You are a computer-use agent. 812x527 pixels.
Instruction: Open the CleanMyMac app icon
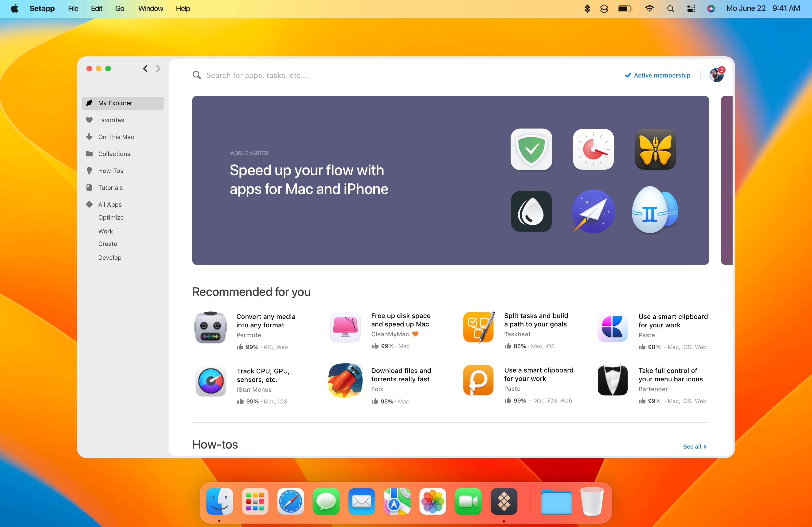[345, 327]
